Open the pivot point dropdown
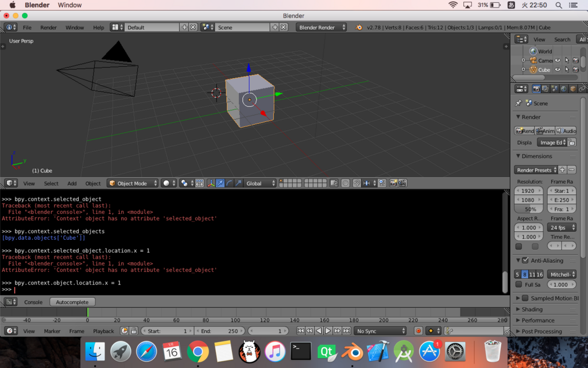 187,183
